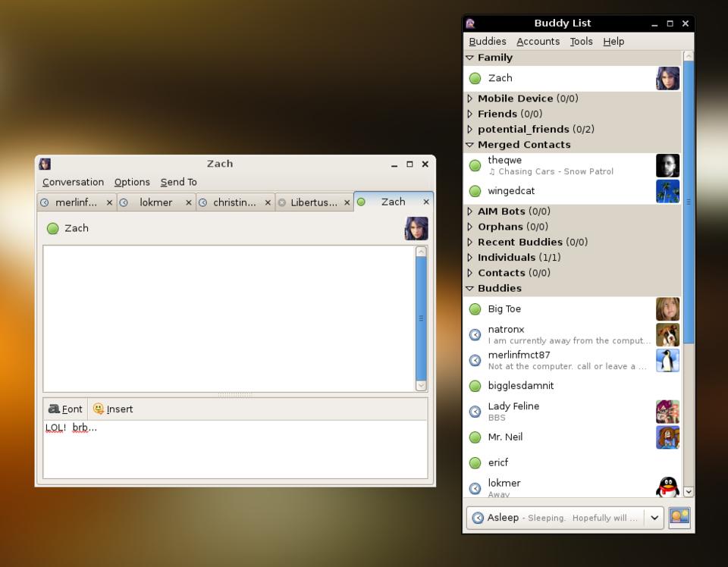
Task: Open the Asleep status dropdown
Action: click(x=654, y=518)
